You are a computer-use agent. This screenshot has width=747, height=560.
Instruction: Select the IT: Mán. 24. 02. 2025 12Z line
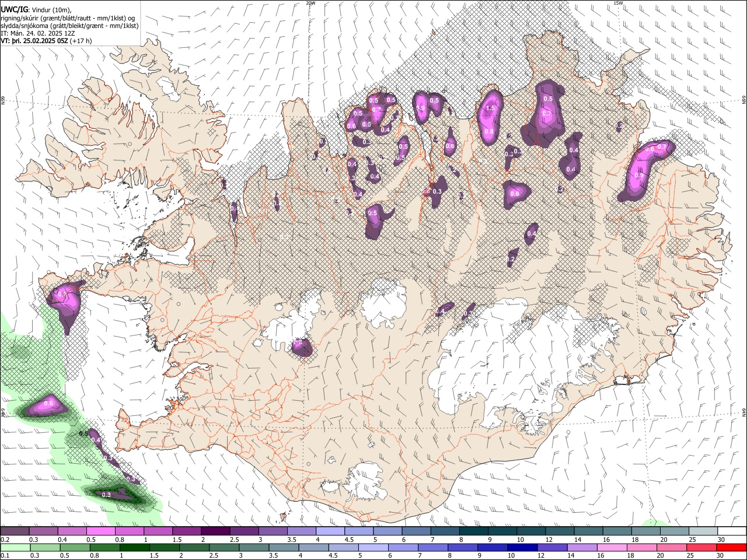pyautogui.click(x=39, y=34)
